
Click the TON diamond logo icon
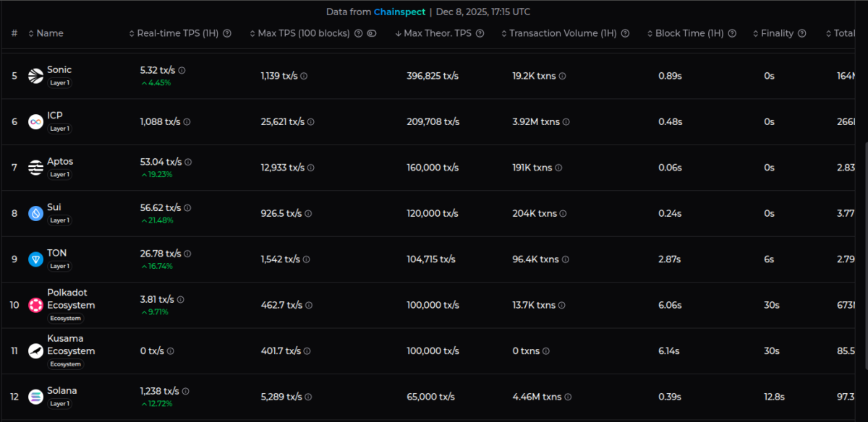click(34, 259)
